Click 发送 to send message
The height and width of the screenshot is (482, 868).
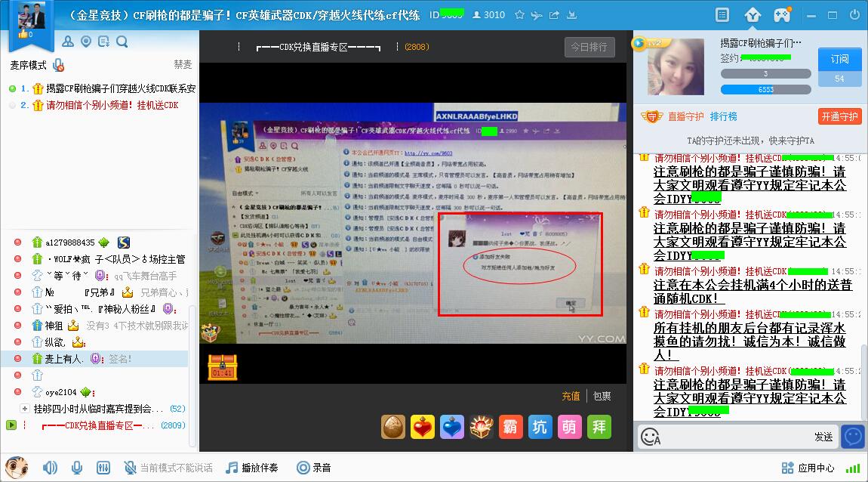pos(823,437)
